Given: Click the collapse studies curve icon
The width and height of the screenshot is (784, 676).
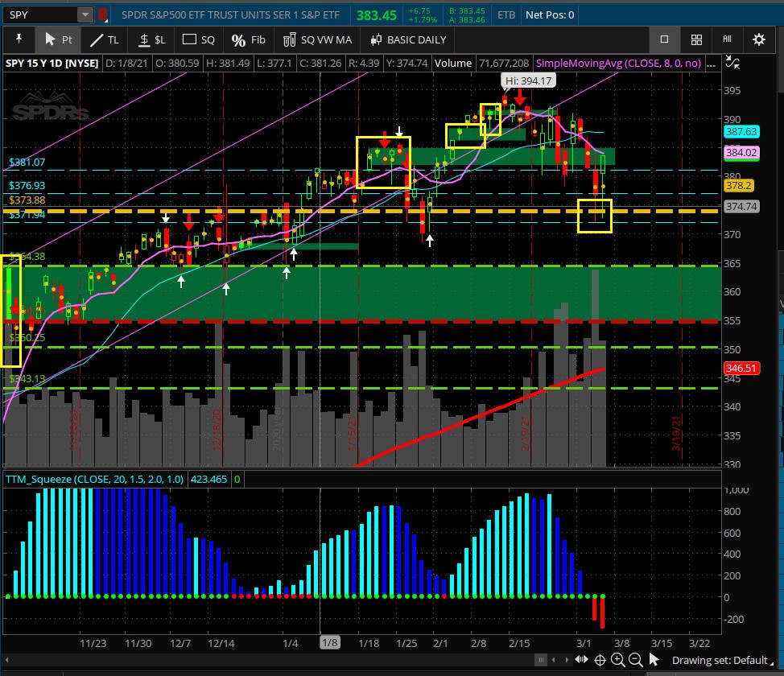Looking at the screenshot, I should coord(732,63).
